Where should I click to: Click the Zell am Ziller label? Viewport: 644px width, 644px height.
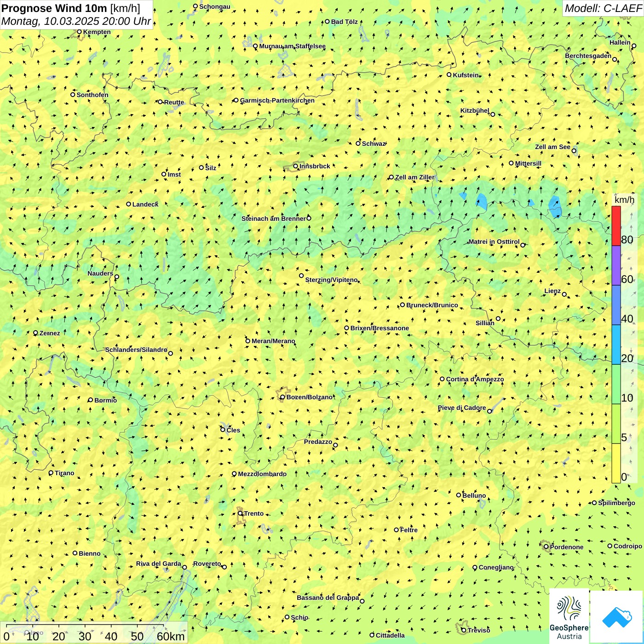point(415,177)
